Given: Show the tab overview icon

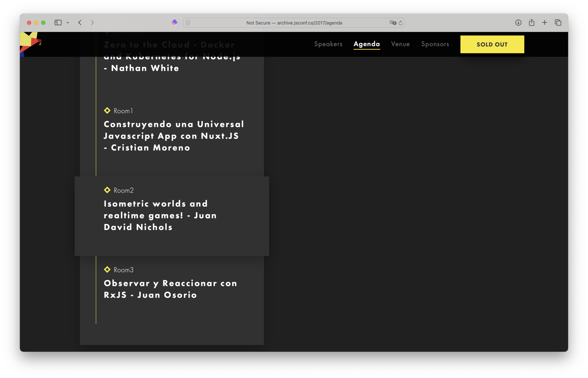Looking at the screenshot, I should [x=558, y=23].
